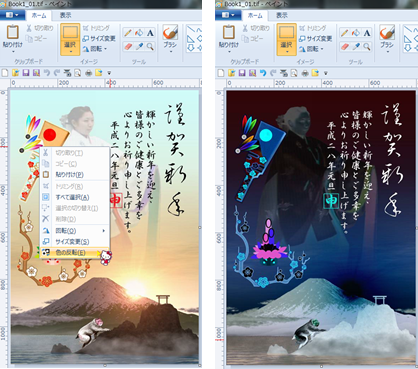Open Customize Quick Access dropdown in right window
Screen dimensions: 418x369
(x=326, y=73)
